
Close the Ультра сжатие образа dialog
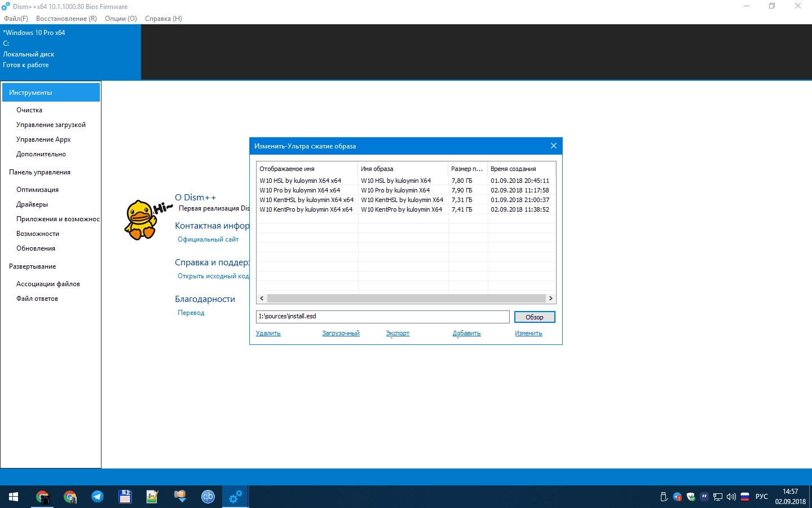[554, 146]
